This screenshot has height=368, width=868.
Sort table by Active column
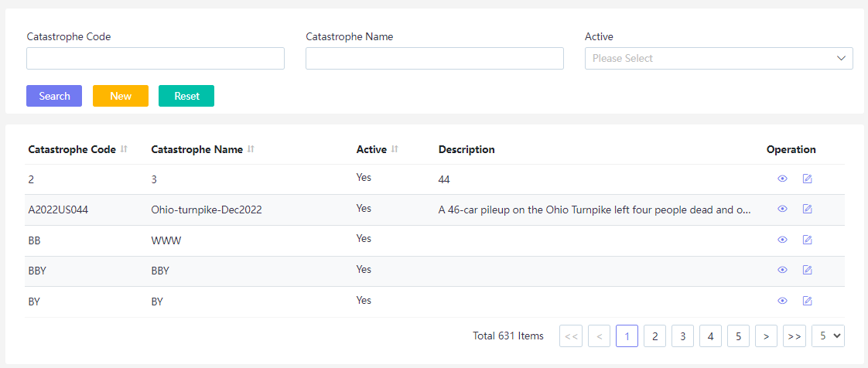pos(395,149)
